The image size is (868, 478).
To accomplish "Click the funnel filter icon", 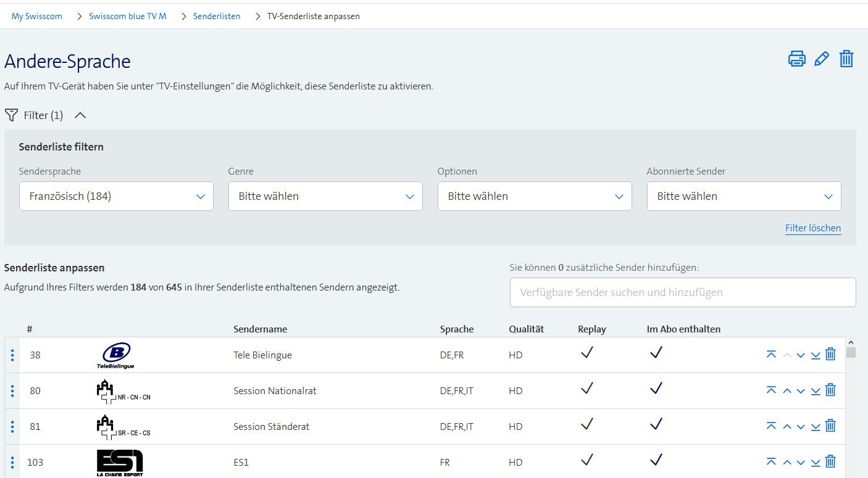I will click(11, 115).
